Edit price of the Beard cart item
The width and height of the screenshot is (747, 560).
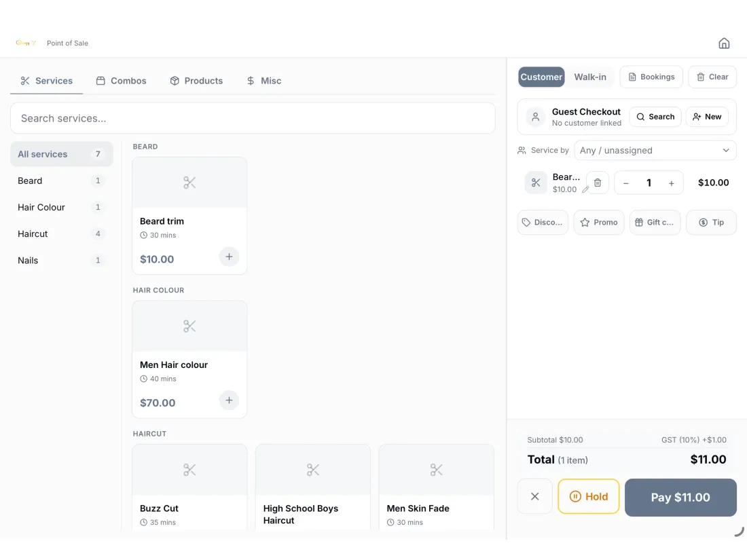tap(585, 189)
